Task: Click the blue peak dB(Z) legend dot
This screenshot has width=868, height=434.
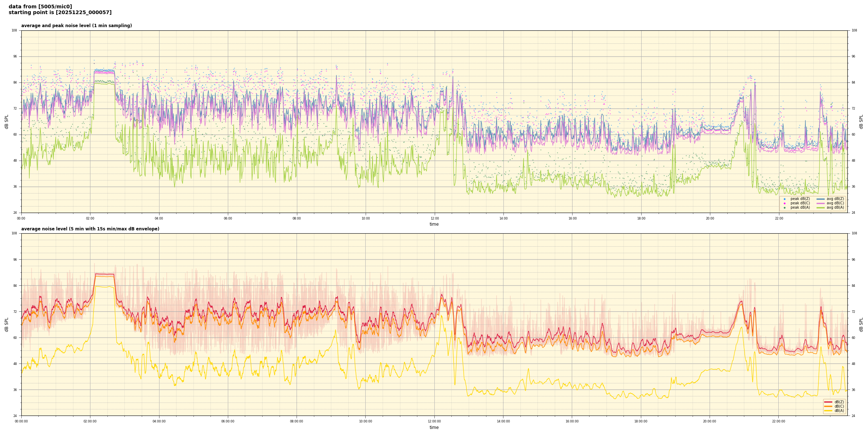Action: (784, 199)
